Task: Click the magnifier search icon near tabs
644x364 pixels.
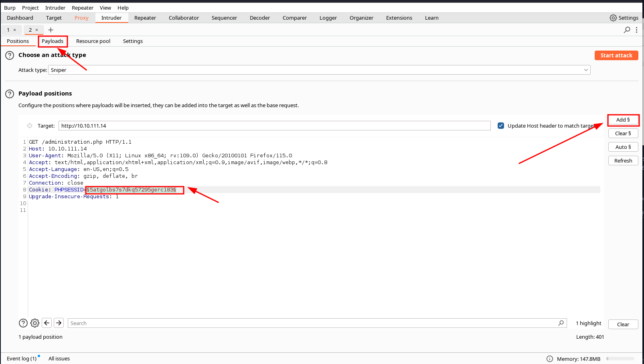Action: point(627,30)
